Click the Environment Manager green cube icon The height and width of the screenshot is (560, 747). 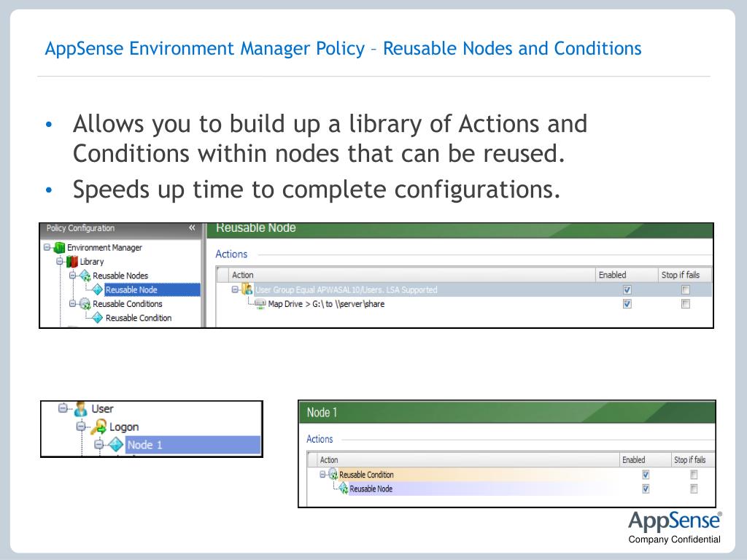60,248
